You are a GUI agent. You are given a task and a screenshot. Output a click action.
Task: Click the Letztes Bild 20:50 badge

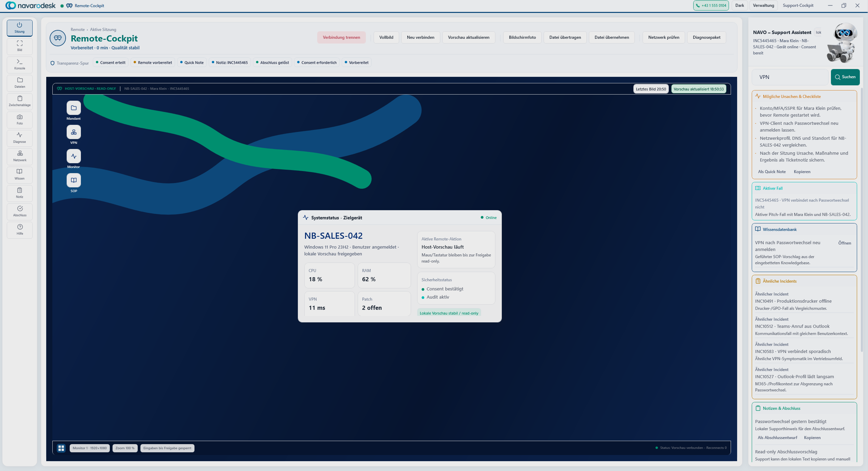[x=651, y=89]
